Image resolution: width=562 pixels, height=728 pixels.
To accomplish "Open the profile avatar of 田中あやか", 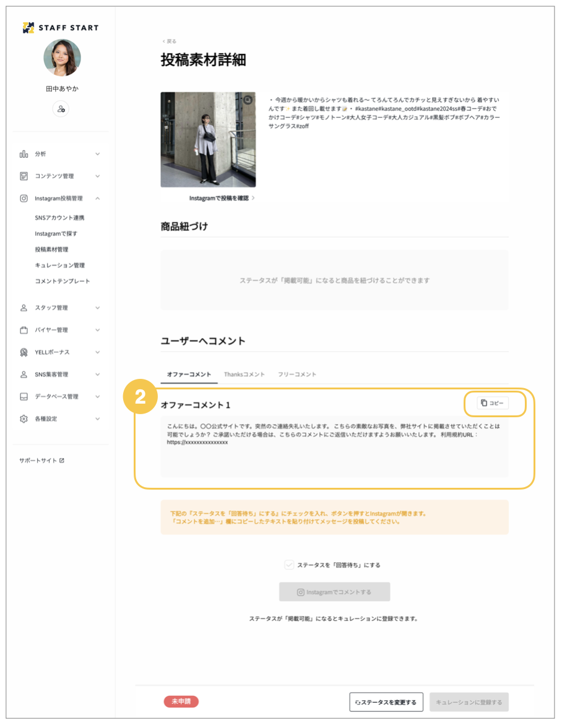I will (62, 58).
